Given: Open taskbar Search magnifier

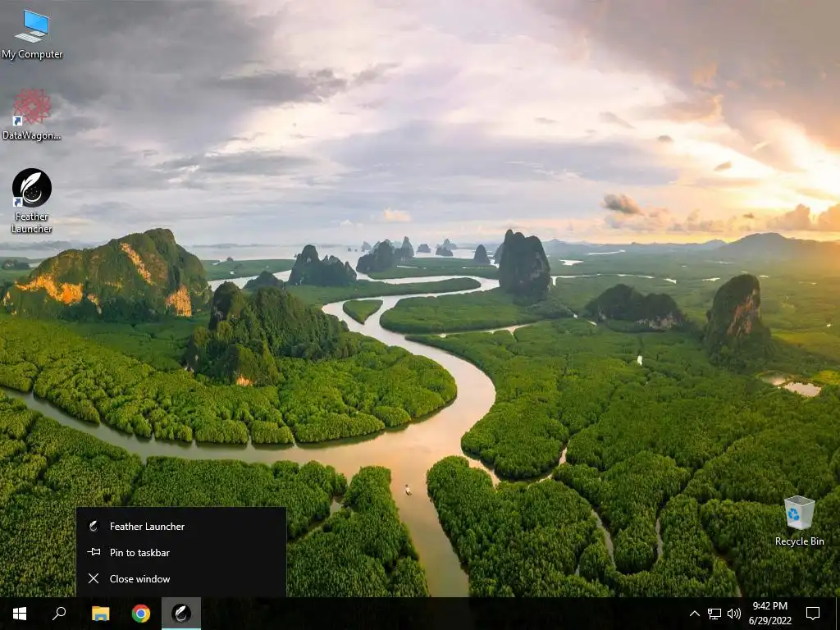Looking at the screenshot, I should (59, 614).
